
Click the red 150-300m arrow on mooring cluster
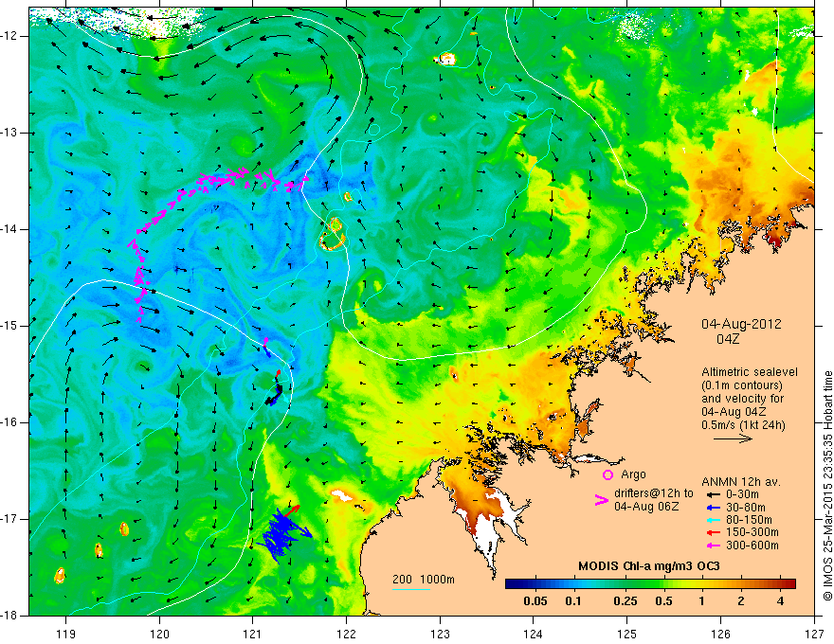(292, 510)
